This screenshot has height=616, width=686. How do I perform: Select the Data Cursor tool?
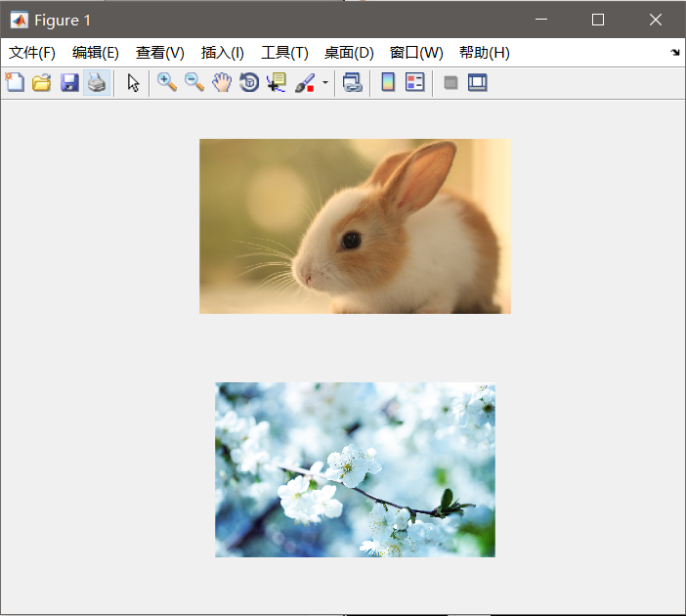[x=277, y=82]
